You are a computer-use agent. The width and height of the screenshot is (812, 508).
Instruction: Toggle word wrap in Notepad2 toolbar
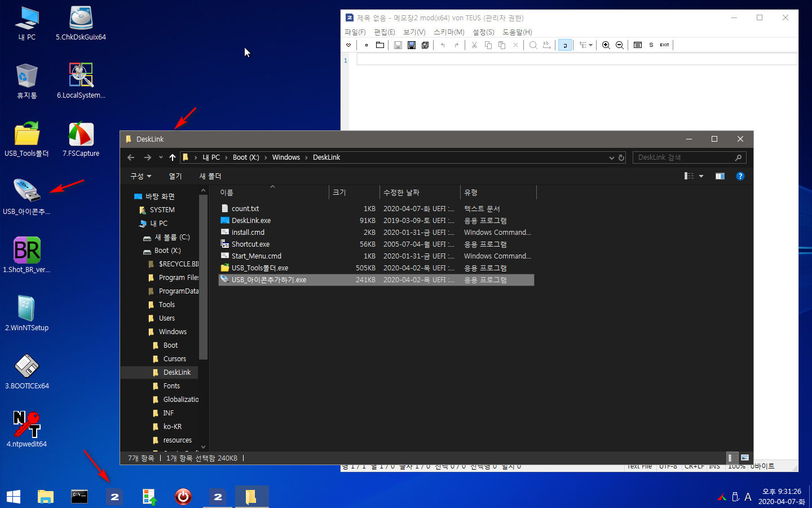pos(565,45)
